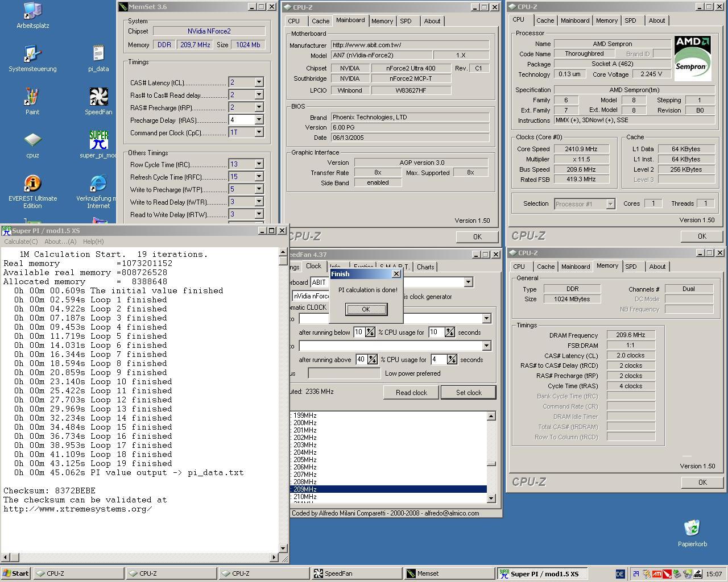Viewport: 728px width, 582px height.
Task: Click the Low power preferred input field
Action: (344, 373)
